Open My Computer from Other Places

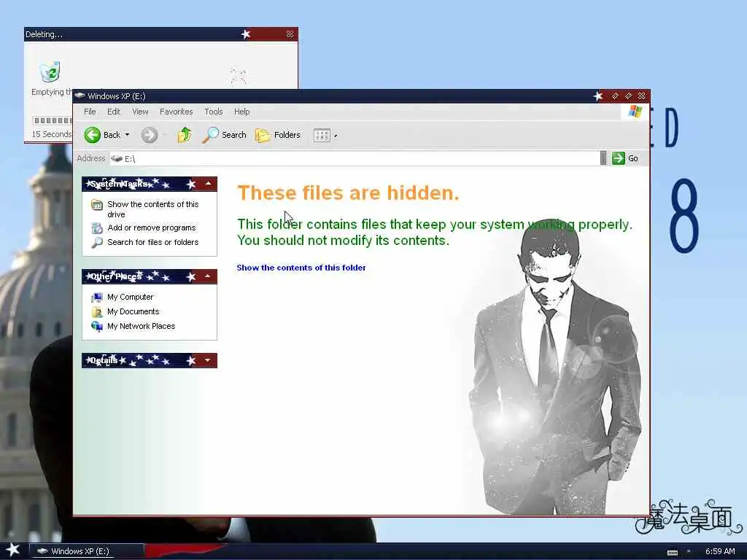coord(130,297)
